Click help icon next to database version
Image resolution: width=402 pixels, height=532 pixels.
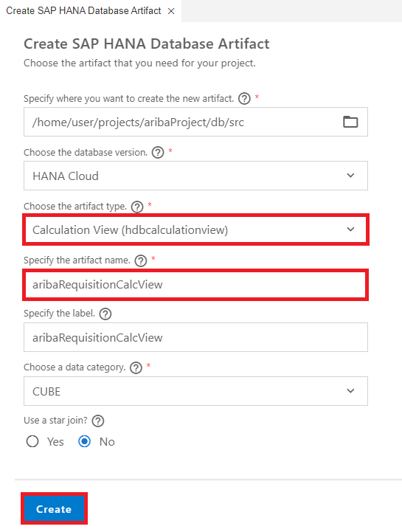(158, 153)
